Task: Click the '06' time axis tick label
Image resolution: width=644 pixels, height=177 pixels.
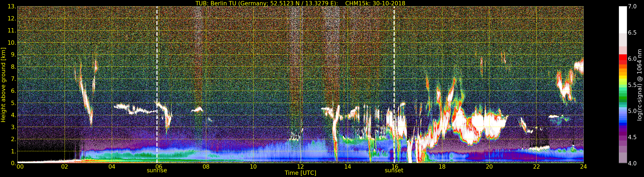Action: coord(159,167)
